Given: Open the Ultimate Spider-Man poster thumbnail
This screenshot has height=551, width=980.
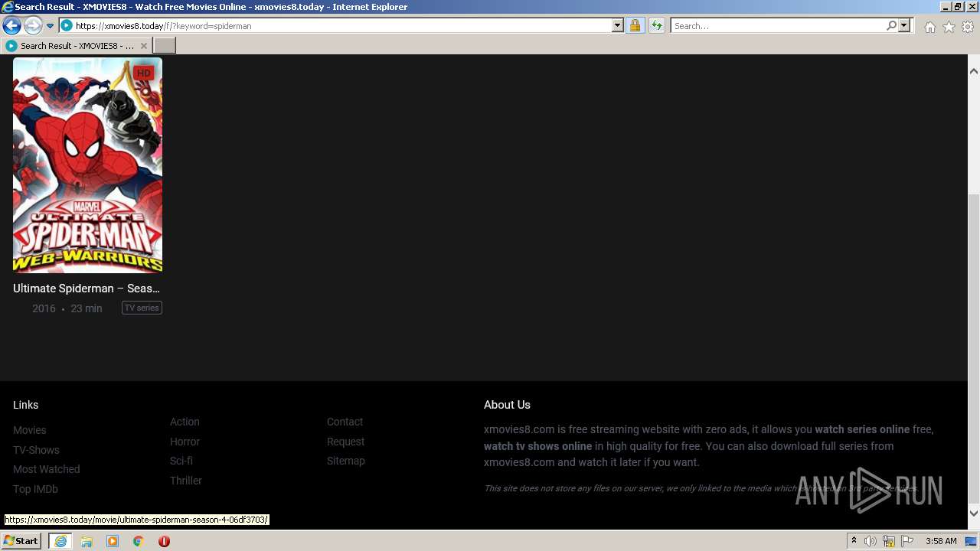Looking at the screenshot, I should [x=87, y=165].
